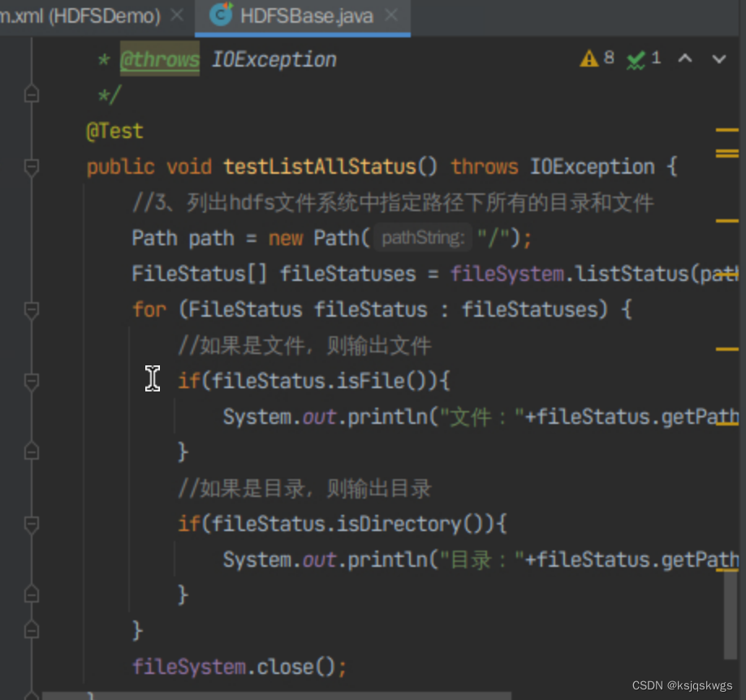
Task: Click the warning triangle showing 8 warnings
Action: coord(590,58)
